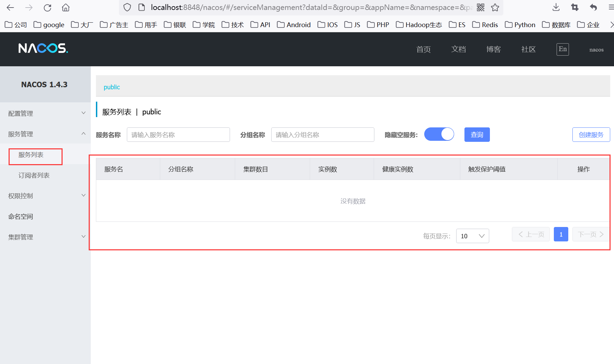Select 订阅者列表 in the sidebar

pos(34,175)
